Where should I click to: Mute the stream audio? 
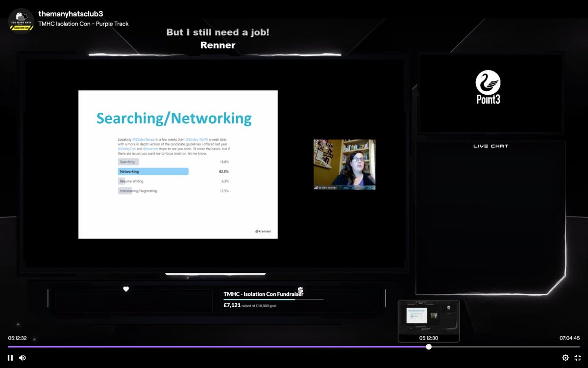[x=23, y=358]
